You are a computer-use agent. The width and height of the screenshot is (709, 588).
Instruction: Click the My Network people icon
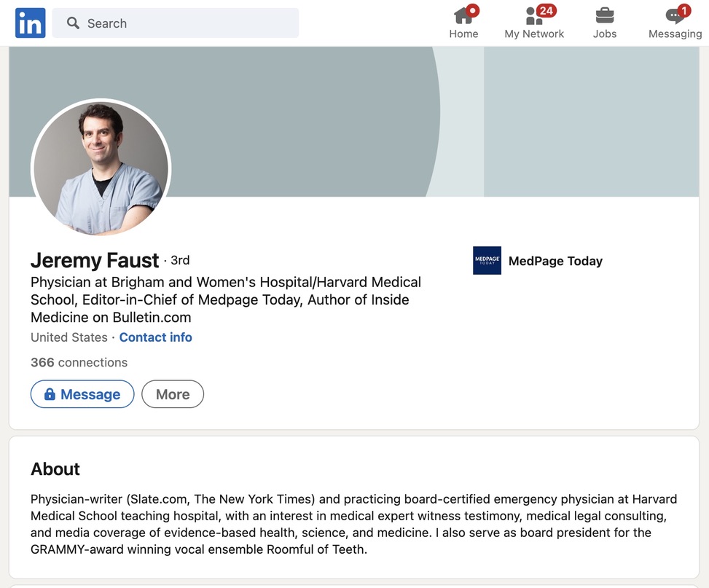[x=533, y=15]
